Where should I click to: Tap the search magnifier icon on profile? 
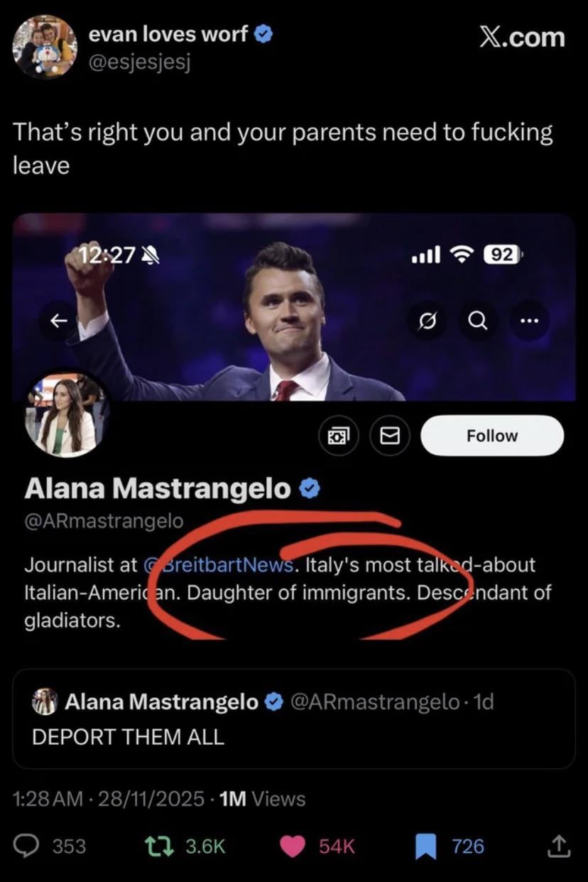(479, 322)
